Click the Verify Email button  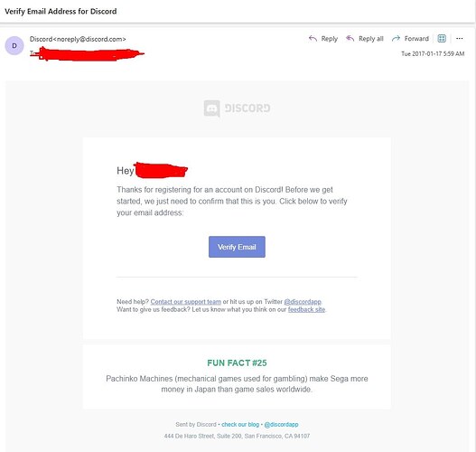[x=237, y=247]
